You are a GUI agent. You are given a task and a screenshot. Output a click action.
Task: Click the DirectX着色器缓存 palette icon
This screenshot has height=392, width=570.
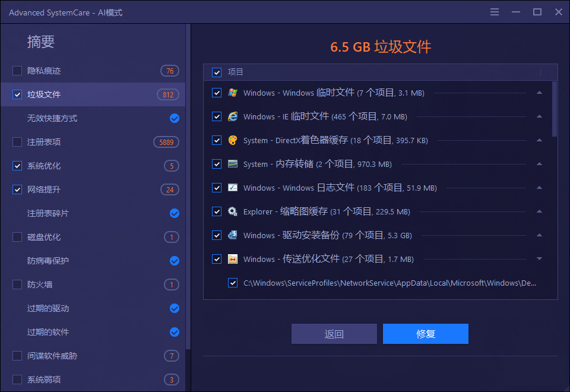232,140
